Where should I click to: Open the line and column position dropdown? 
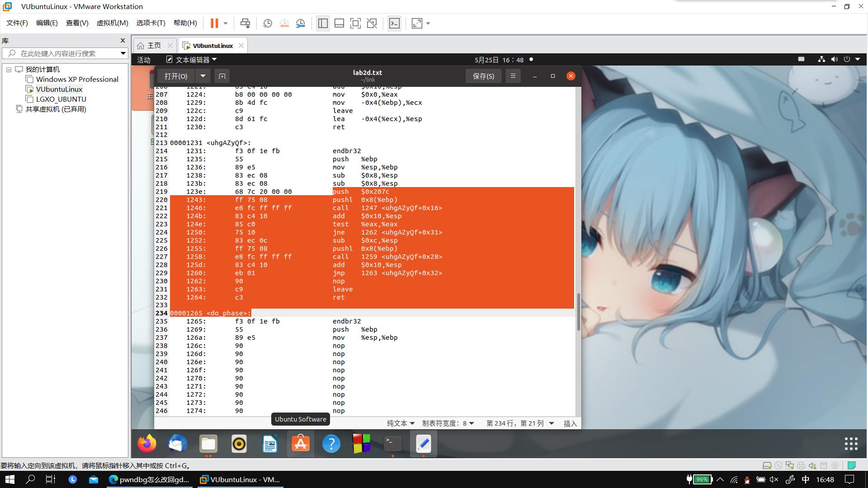pos(520,423)
